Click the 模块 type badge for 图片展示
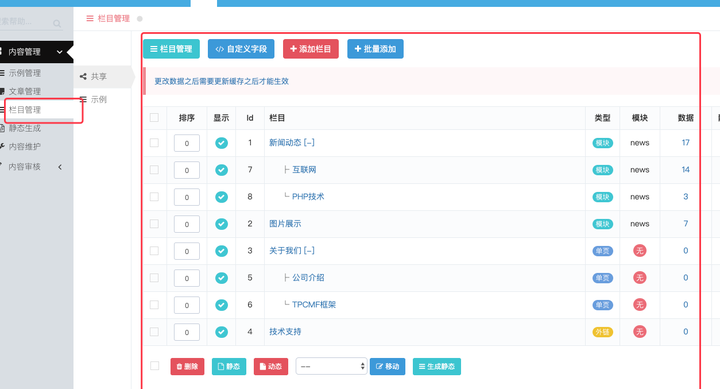 click(602, 224)
